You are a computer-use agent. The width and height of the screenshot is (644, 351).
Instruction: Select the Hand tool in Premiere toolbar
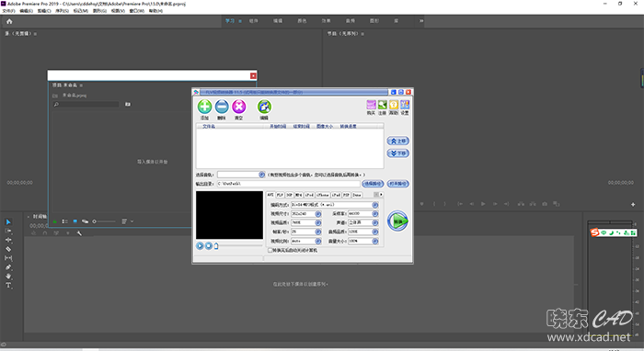click(x=8, y=276)
